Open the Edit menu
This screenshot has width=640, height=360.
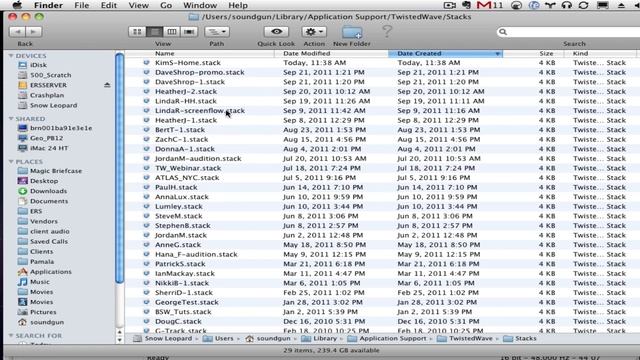click(109, 5)
